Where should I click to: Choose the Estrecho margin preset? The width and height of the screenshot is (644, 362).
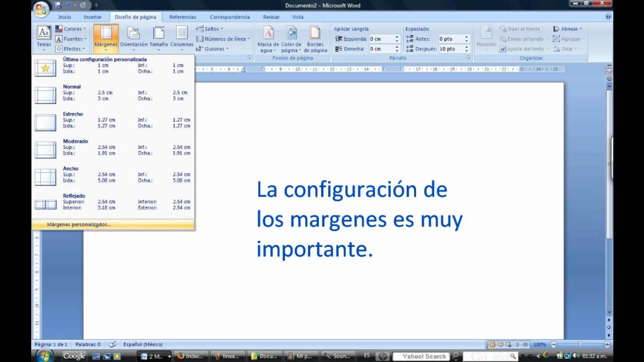(x=113, y=122)
